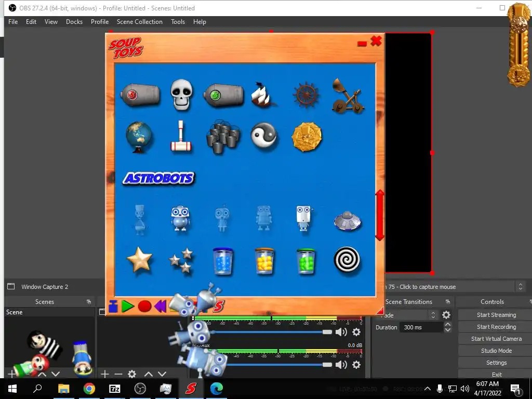This screenshot has height=399, width=532.
Task: Click the Astrobots category logo
Action: click(x=158, y=178)
